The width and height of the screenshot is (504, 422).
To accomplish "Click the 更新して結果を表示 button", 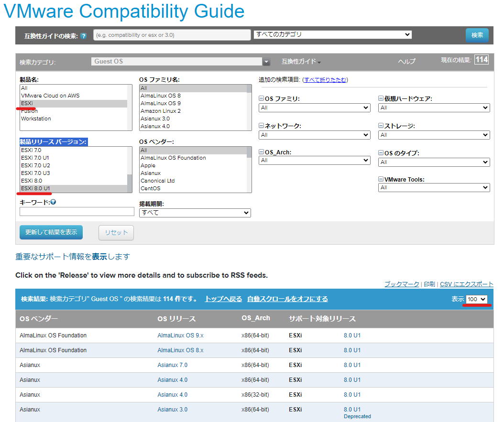I will (51, 232).
